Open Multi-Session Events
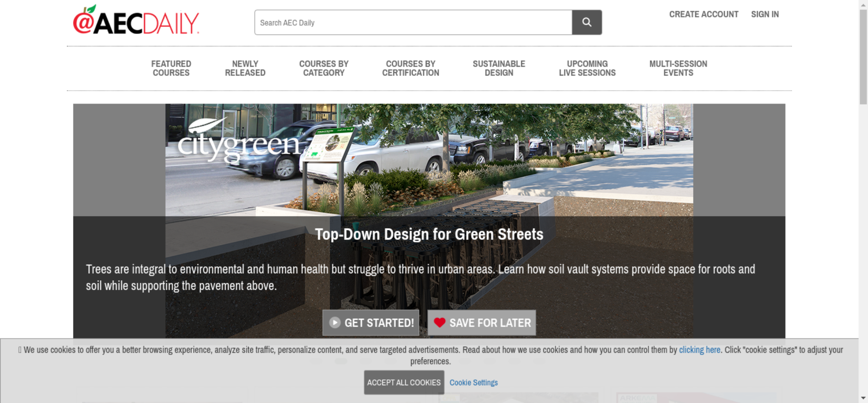868x403 pixels. point(678,69)
